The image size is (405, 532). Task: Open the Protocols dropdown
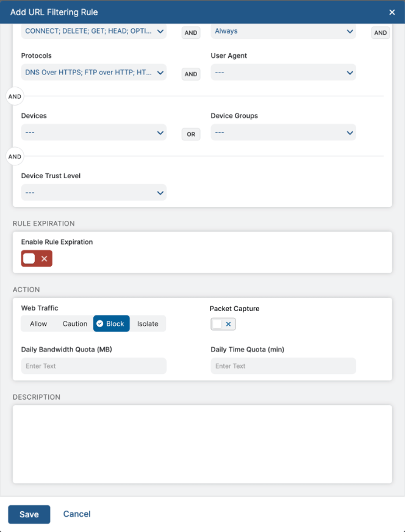[x=93, y=71]
